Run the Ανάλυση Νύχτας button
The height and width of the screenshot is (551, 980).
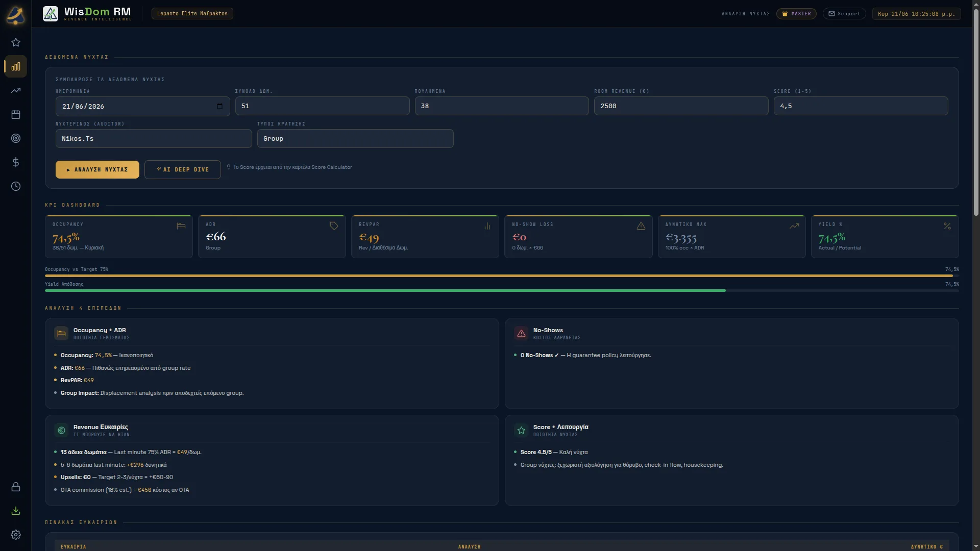pos(97,169)
